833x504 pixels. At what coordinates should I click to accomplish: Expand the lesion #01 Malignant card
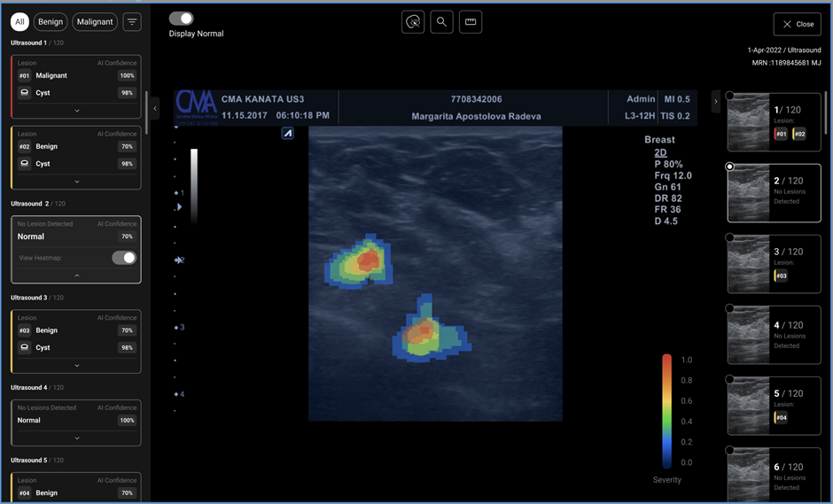coord(77,111)
